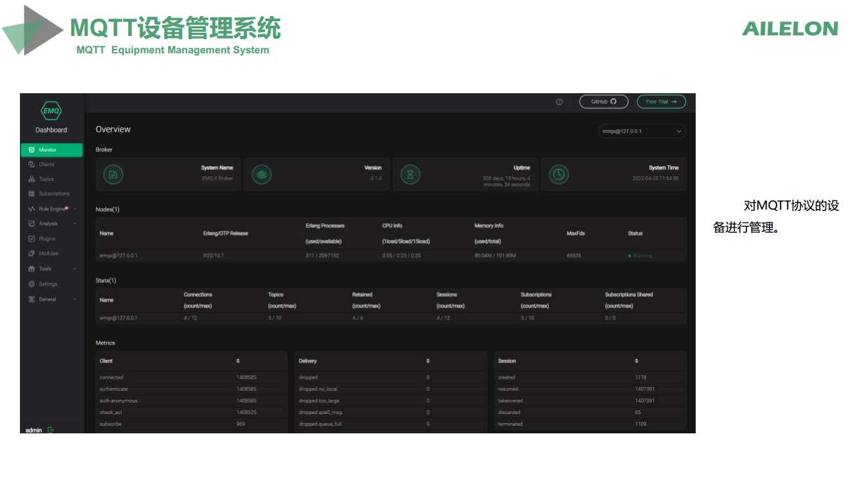868x488 pixels.
Task: Click the Dashboard title in sidebar
Action: [x=51, y=130]
